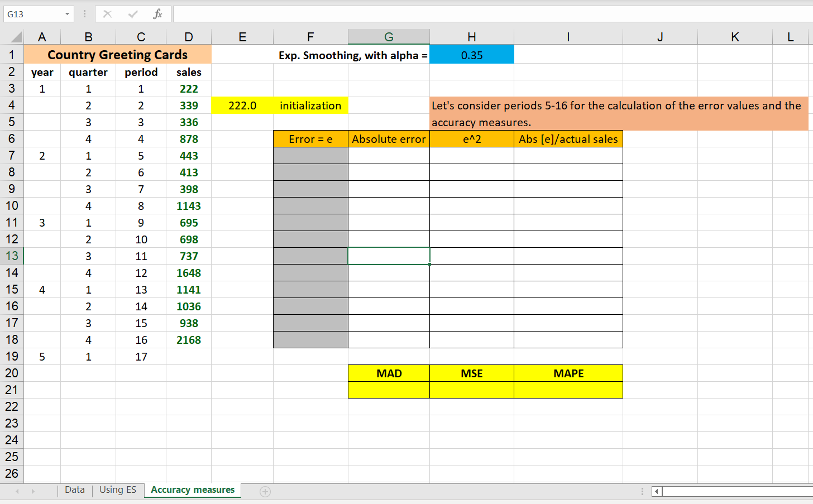Add a new sheet with plus icon

[265, 491]
